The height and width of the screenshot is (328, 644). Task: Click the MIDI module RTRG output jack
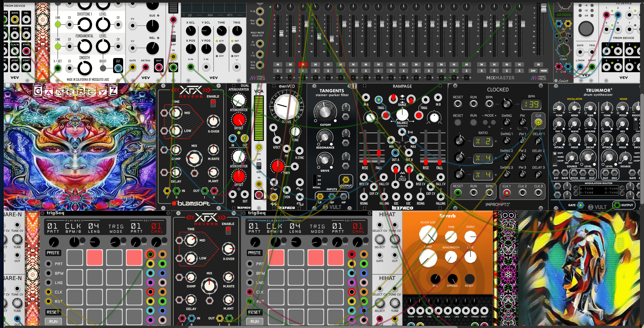pos(26,51)
